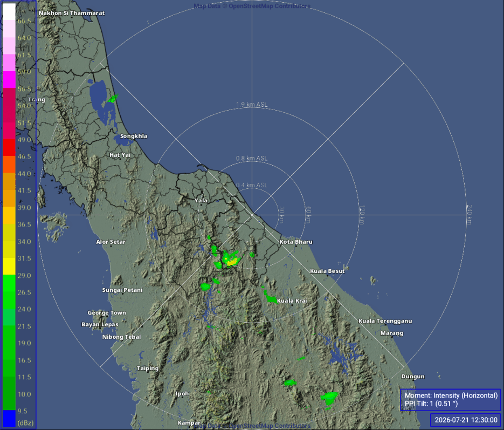Viewport: 504px width, 430px height.
Task: Click the Moment: Intensity (Horizontal) text
Action: tap(451, 395)
